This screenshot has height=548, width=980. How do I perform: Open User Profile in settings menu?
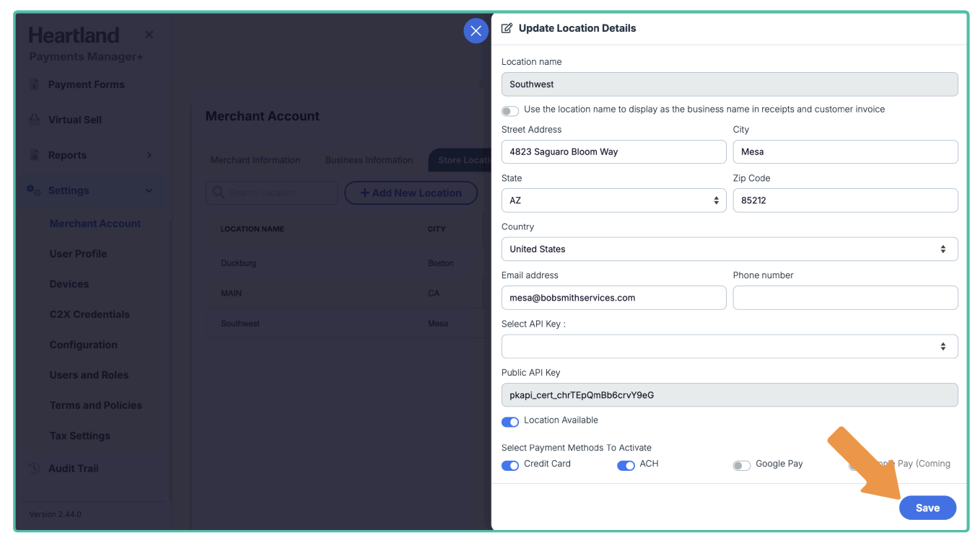pos(78,254)
